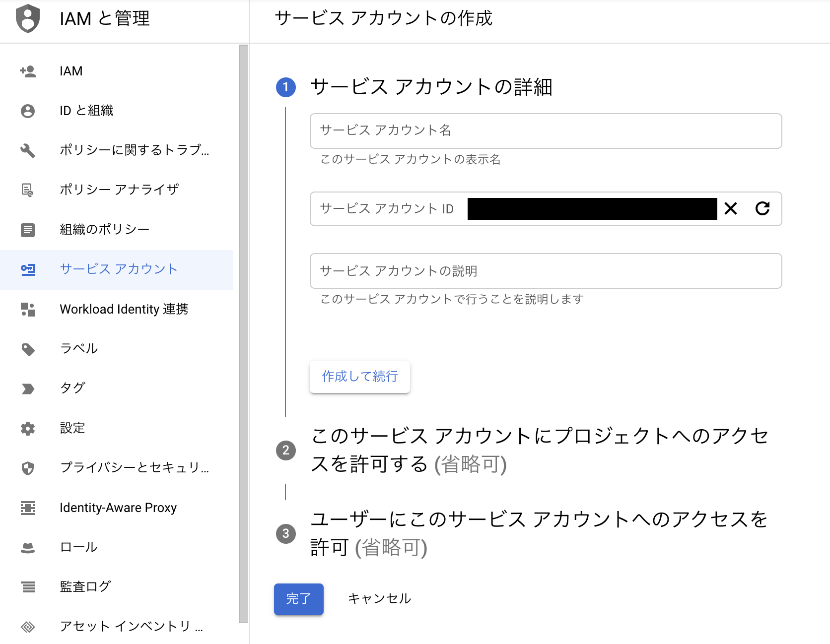This screenshot has height=644, width=830.
Task: Regenerate the service account ID with refresh icon
Action: (762, 208)
